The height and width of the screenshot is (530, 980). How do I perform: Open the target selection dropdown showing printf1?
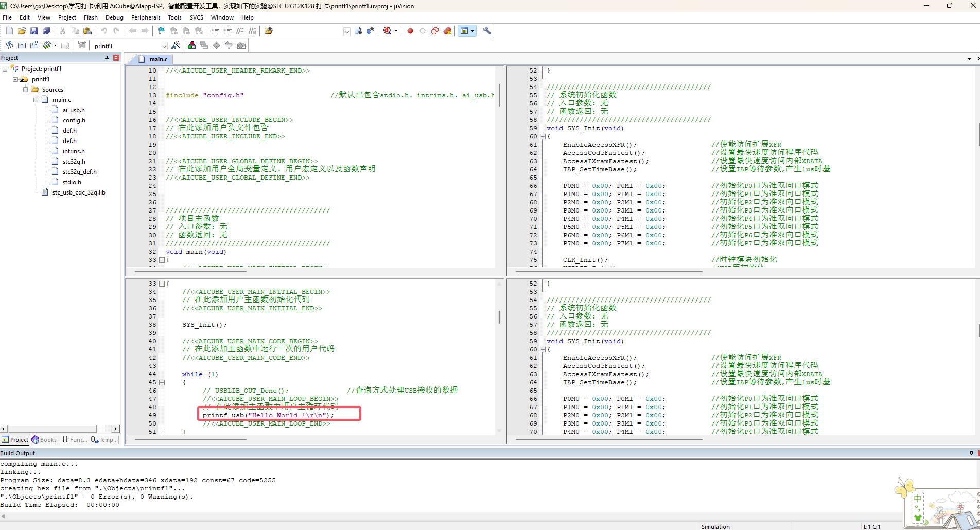[x=164, y=46]
